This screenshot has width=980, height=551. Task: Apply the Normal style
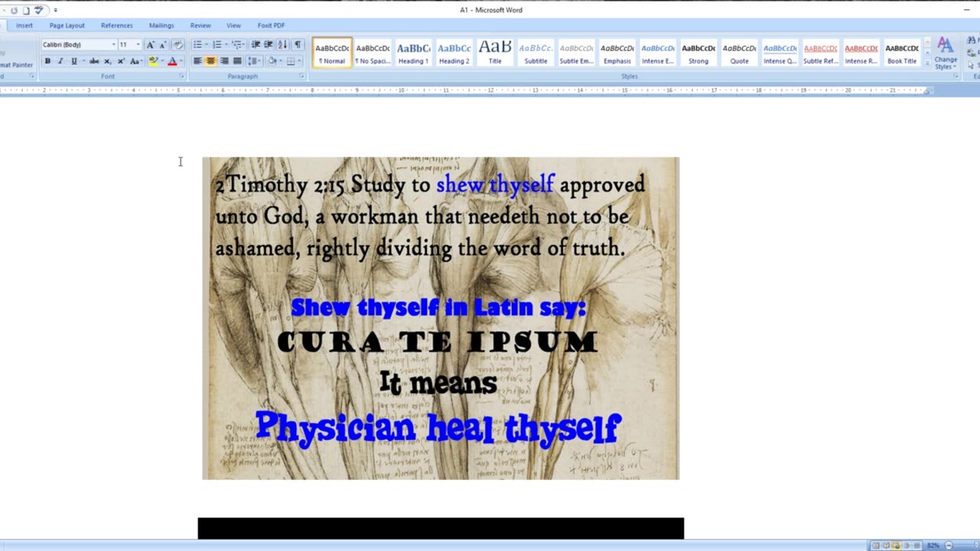point(332,53)
